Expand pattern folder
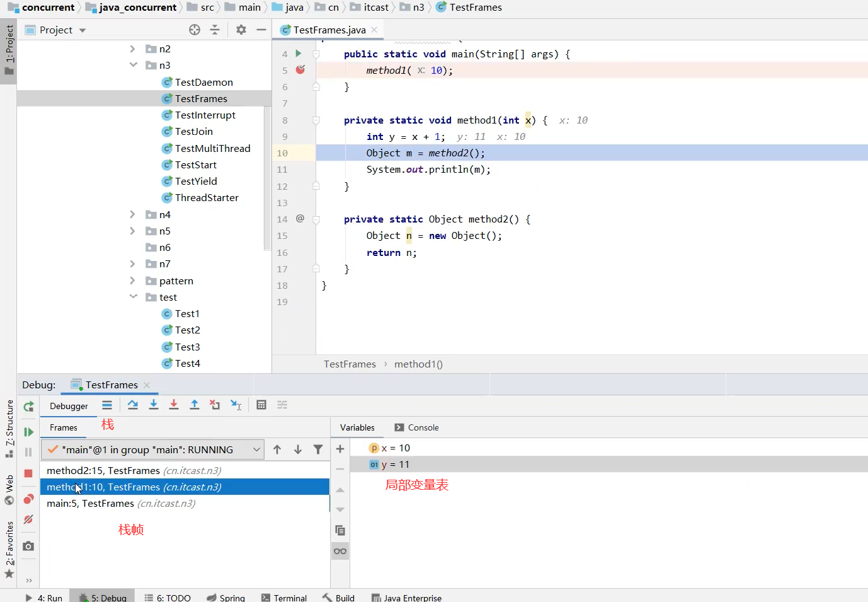Image resolution: width=868 pixels, height=602 pixels. click(x=132, y=281)
